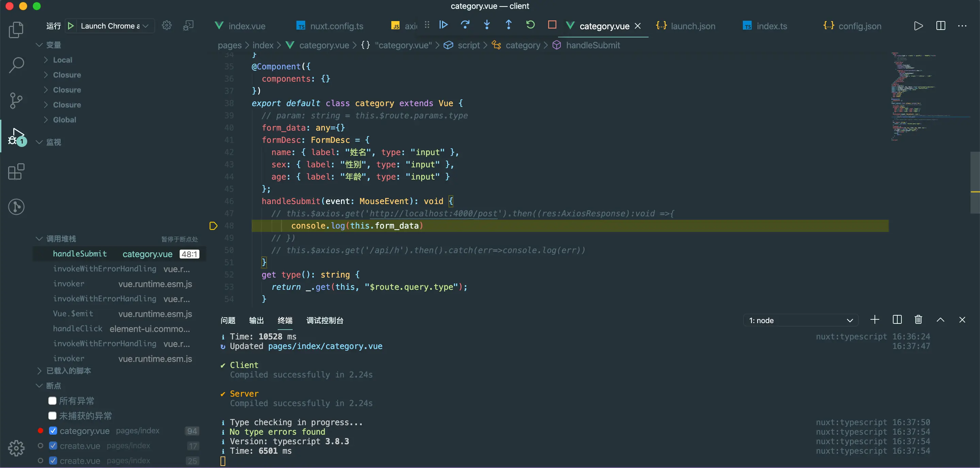Open the Extensions view icon
Screen dimensions: 980x468
tap(16, 172)
